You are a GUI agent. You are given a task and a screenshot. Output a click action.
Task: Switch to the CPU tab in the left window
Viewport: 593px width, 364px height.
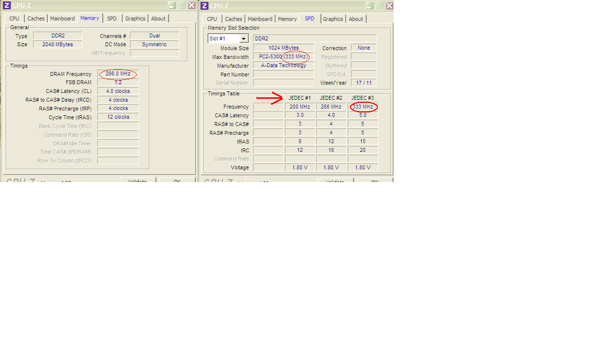pyautogui.click(x=15, y=18)
